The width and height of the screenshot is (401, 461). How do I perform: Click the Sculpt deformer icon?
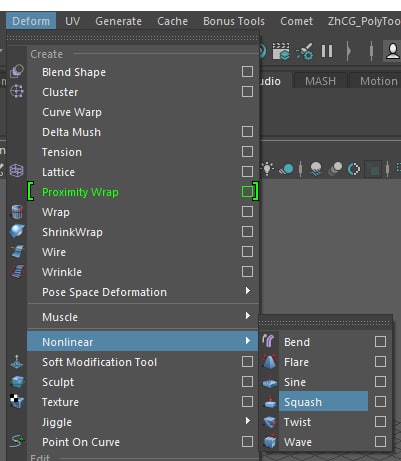pos(17,382)
